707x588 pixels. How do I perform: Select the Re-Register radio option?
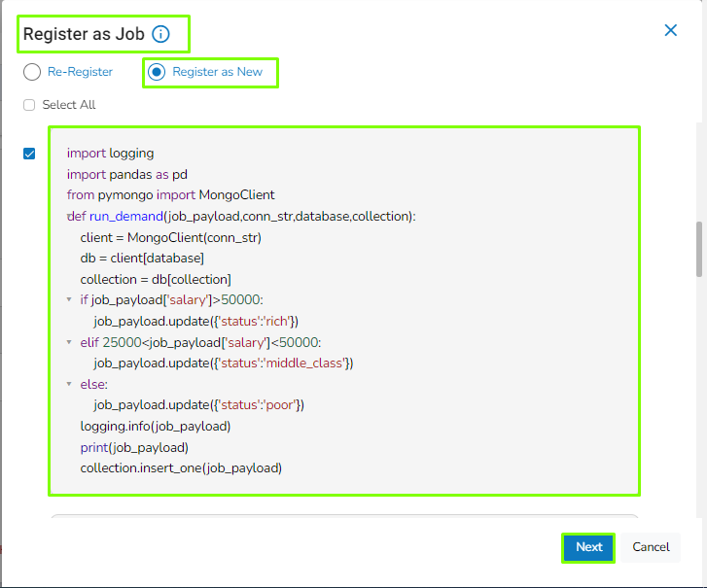tap(32, 72)
